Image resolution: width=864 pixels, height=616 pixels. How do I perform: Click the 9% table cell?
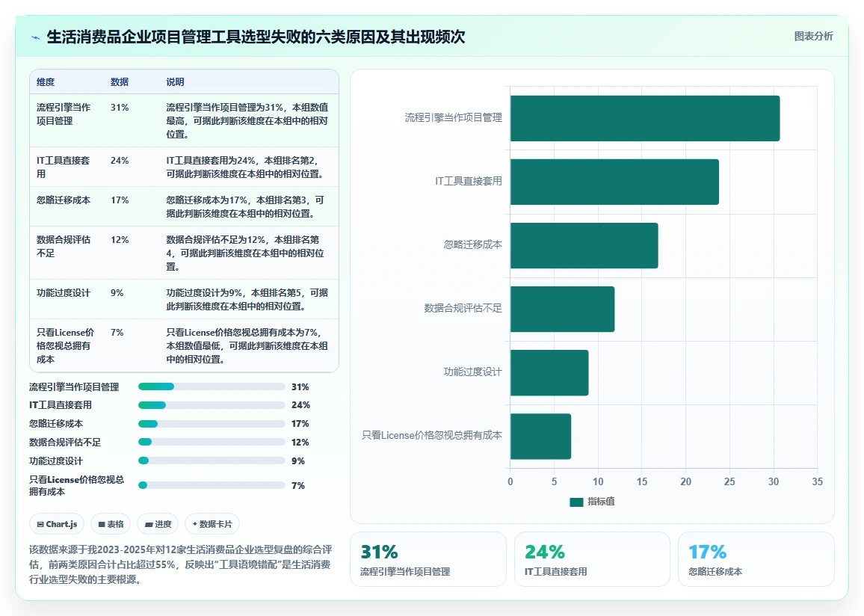(x=117, y=292)
